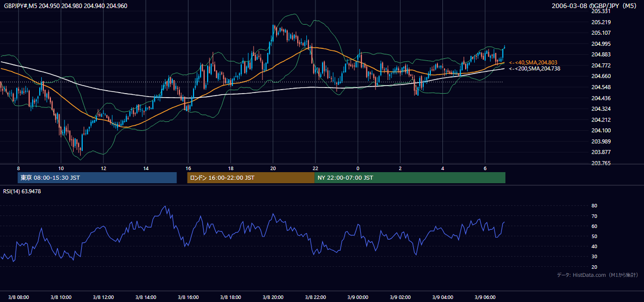Click the 204.212 price axis label
Screen dimensions: 644x302
point(601,120)
